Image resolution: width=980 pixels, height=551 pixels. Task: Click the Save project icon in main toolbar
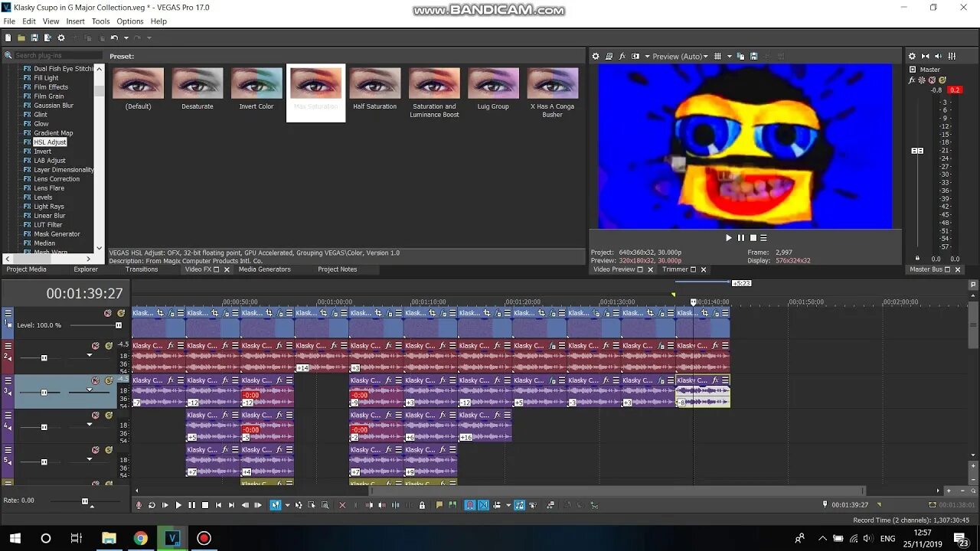point(34,37)
